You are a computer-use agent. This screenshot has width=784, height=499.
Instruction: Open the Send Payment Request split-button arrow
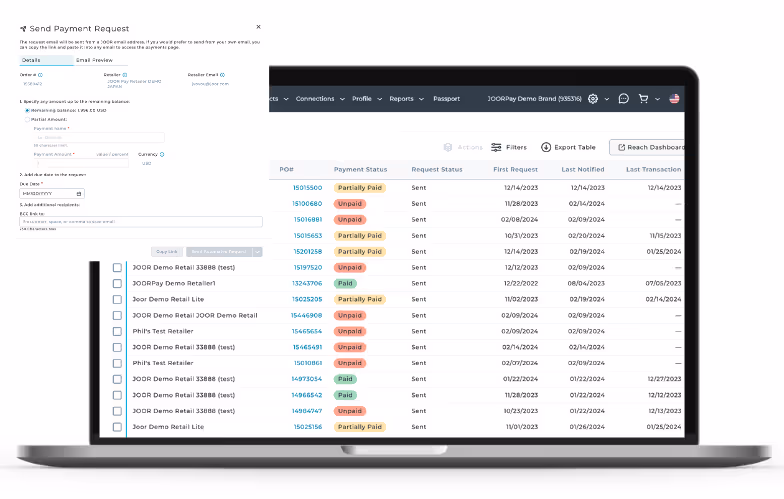(258, 252)
